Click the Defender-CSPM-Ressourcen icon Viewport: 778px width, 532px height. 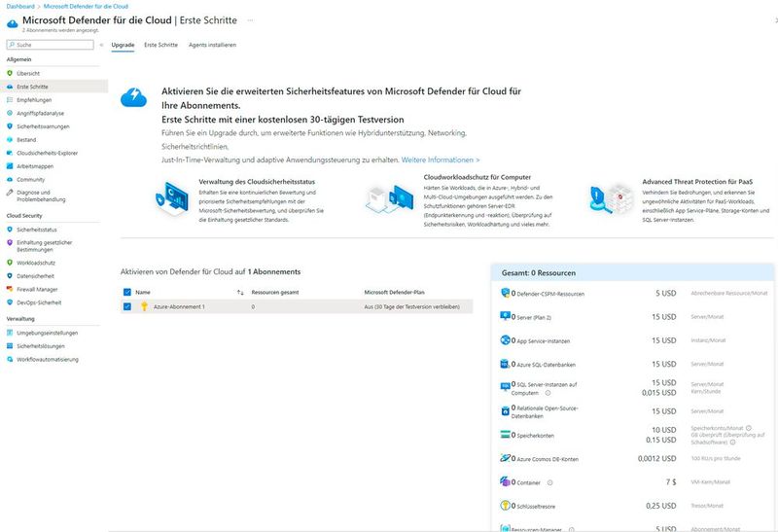[505, 293]
